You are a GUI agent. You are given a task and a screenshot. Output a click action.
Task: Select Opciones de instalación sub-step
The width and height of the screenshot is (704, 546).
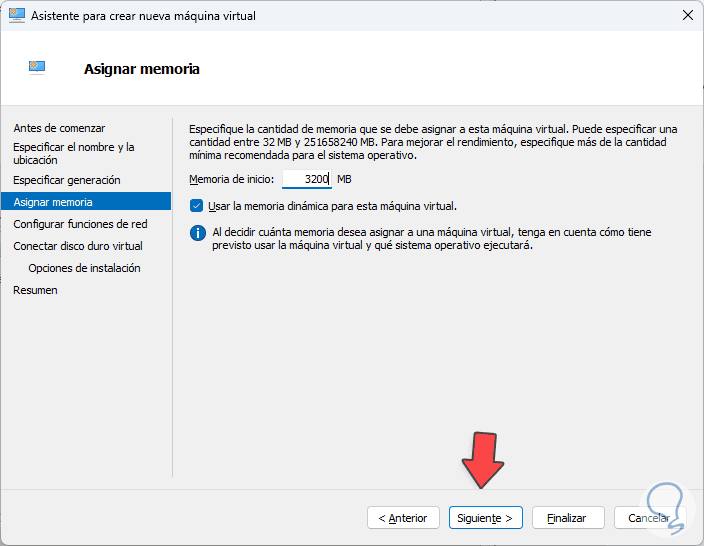(84, 268)
